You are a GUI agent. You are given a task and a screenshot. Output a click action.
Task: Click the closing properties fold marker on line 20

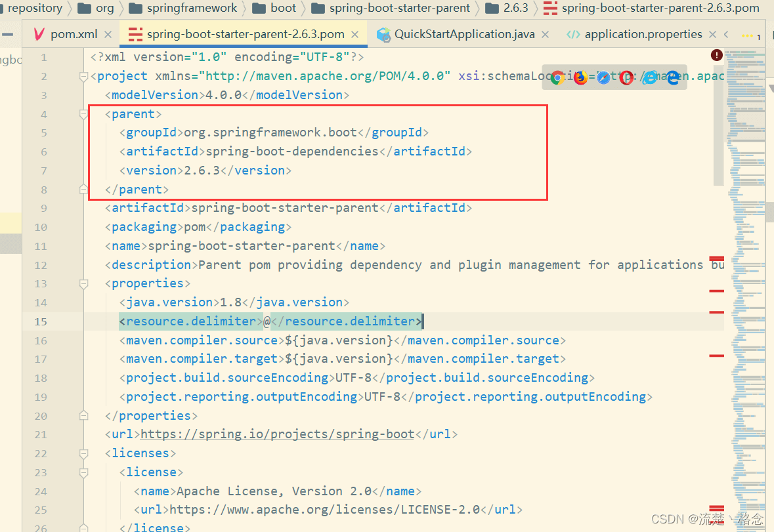tap(83, 416)
